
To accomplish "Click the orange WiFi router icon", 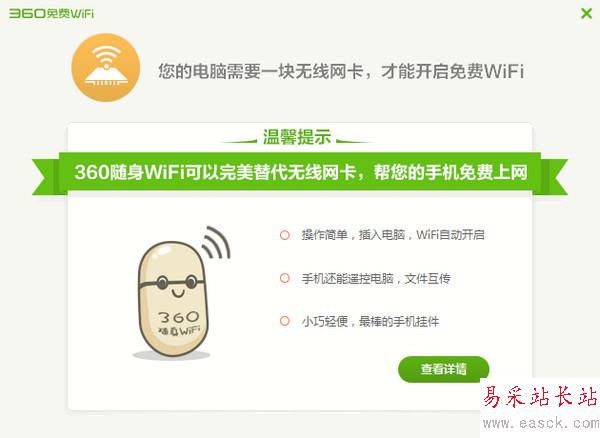I will pyautogui.click(x=106, y=68).
